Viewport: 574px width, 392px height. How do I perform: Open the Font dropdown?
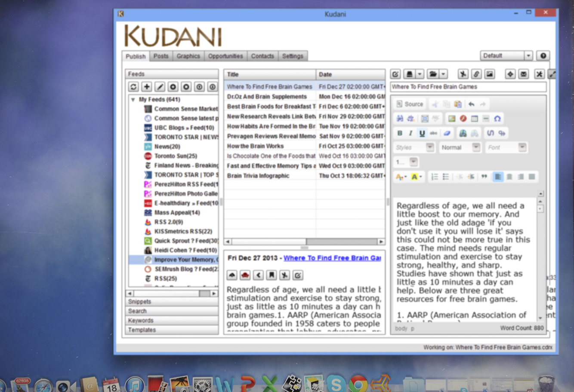click(x=506, y=147)
